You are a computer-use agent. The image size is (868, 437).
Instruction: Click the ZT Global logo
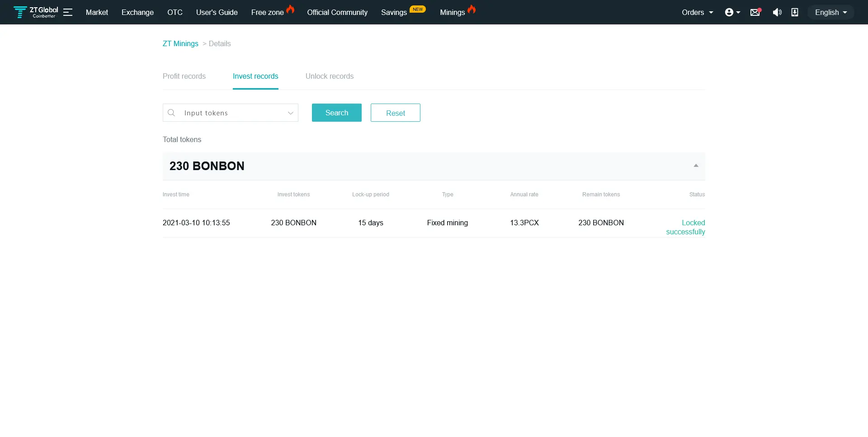36,12
